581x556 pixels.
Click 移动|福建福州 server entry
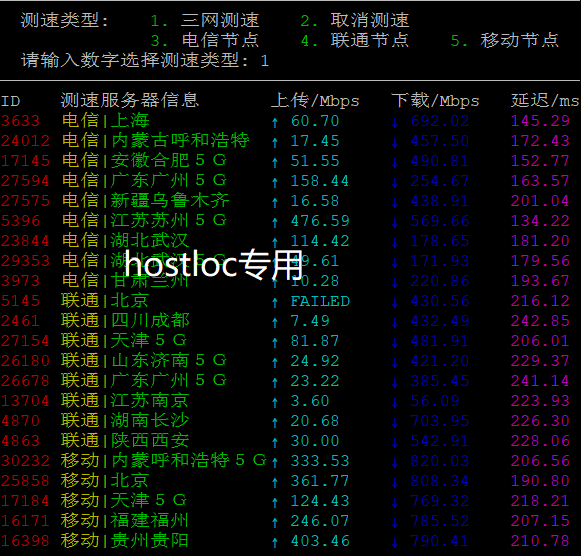(x=125, y=521)
